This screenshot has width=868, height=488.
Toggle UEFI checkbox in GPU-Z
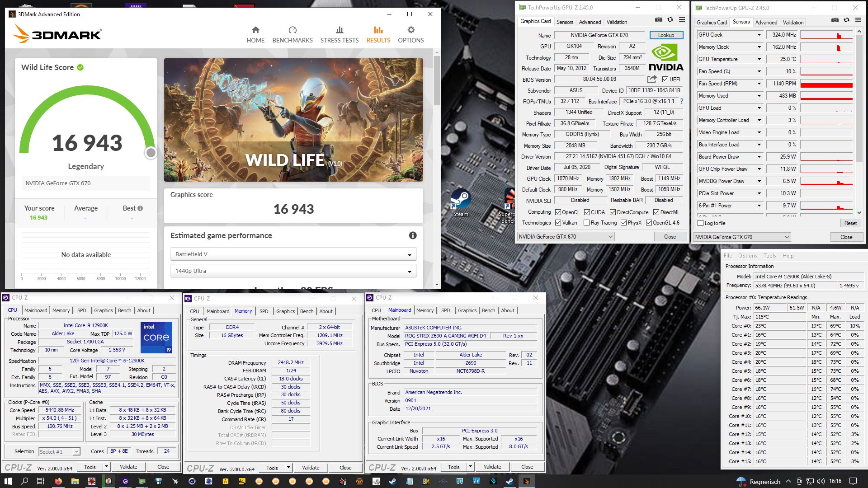point(665,80)
